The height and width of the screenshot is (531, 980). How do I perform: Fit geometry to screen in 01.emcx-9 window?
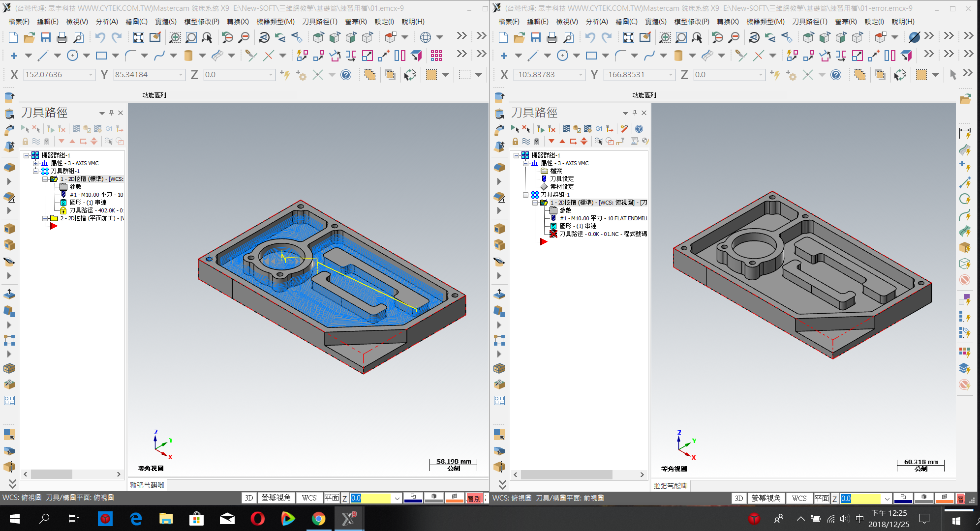tap(139, 37)
